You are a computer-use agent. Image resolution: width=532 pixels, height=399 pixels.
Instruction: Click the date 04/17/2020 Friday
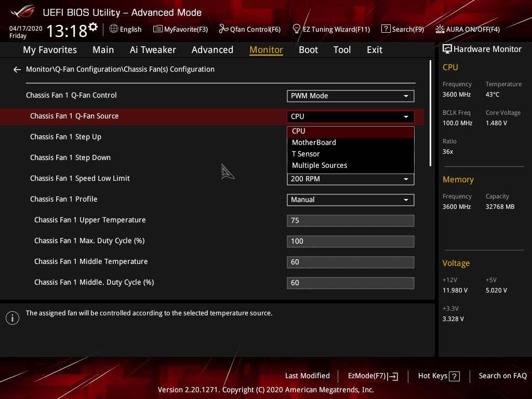(x=25, y=32)
